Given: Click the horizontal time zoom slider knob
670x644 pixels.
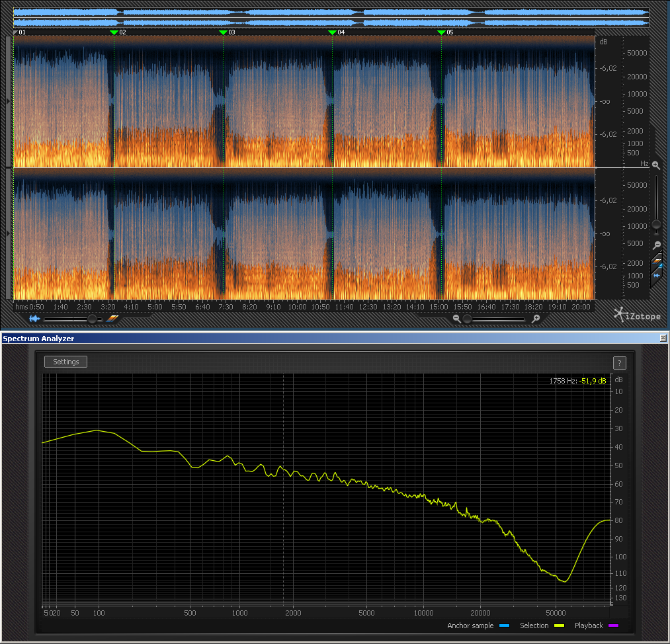Looking at the screenshot, I should (468, 319).
